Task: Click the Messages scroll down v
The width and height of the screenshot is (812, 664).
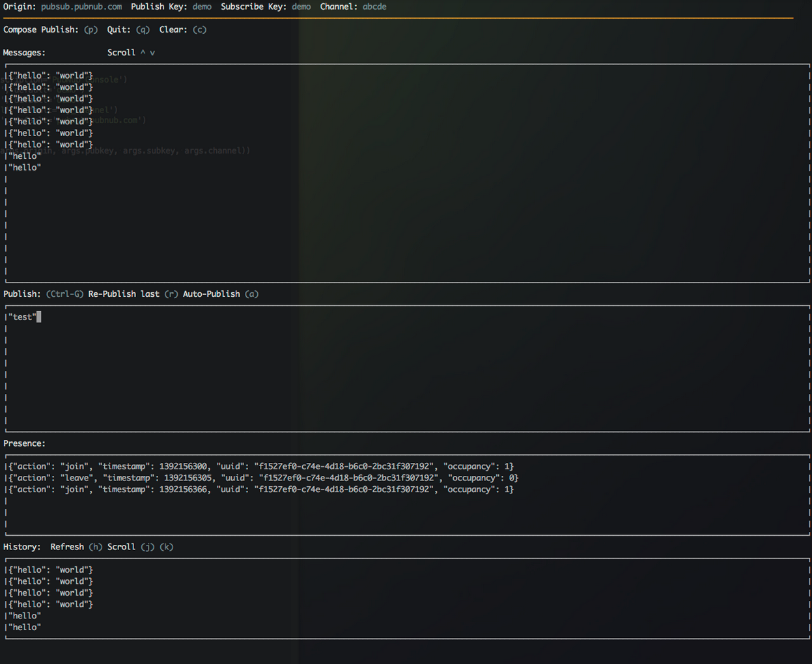Action: tap(152, 53)
